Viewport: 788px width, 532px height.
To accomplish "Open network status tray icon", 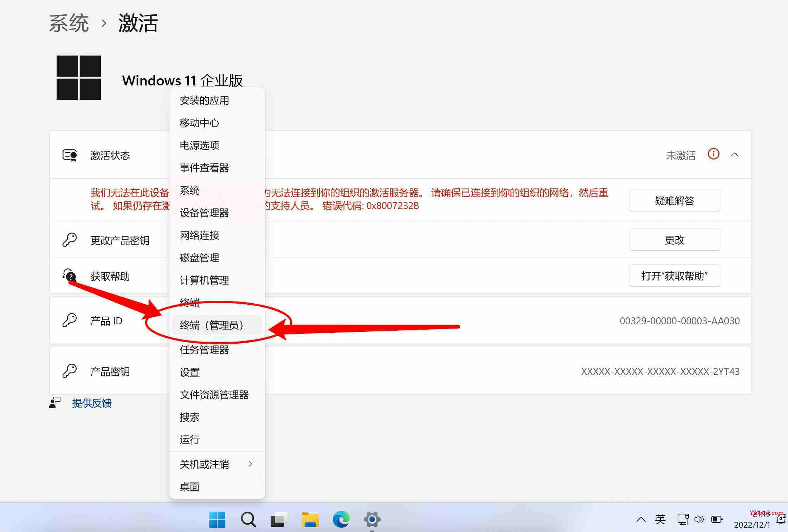I will [683, 519].
